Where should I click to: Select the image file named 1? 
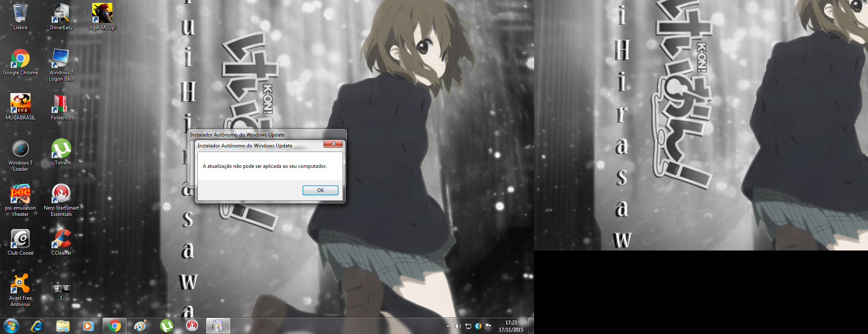(61, 288)
